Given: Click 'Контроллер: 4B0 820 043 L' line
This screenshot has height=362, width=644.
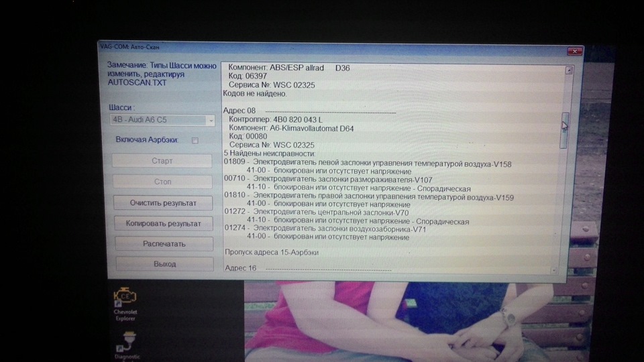Looking at the screenshot, I should [x=276, y=119].
